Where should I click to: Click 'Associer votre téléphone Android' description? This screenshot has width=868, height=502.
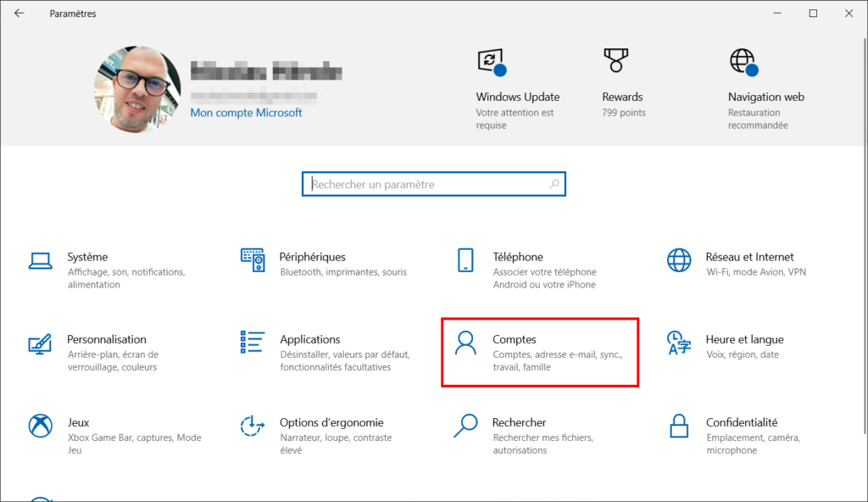(x=545, y=278)
